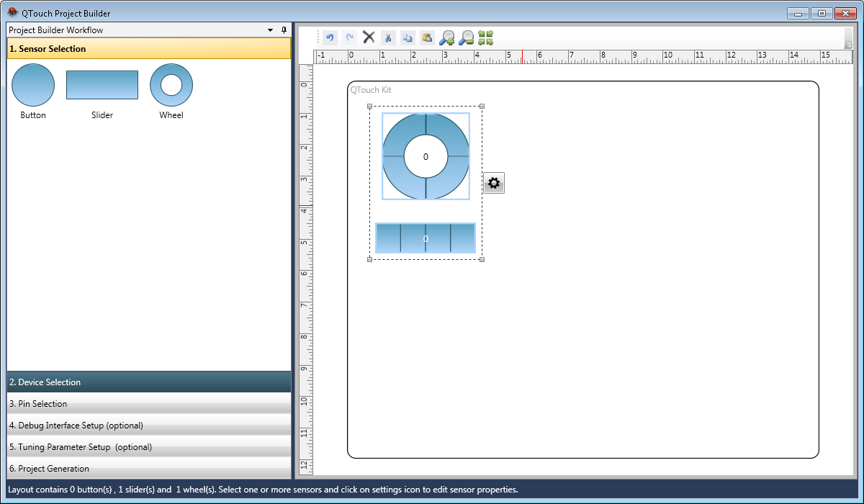The image size is (864, 504).
Task: Zoom out with magnifier minus icon
Action: tap(466, 37)
